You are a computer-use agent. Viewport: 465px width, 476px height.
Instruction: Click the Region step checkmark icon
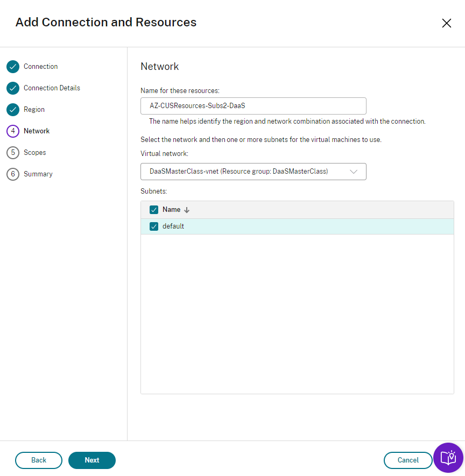(13, 110)
